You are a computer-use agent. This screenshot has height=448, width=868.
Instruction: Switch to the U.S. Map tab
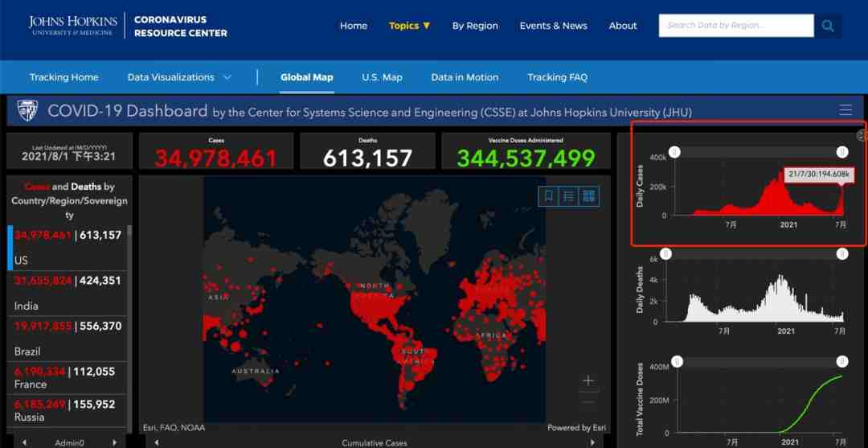pyautogui.click(x=382, y=77)
